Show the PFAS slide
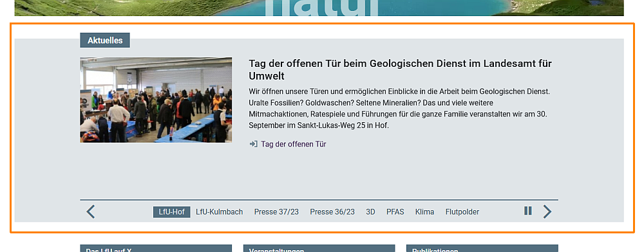Viewport: 644px width, 252px height. 395,212
